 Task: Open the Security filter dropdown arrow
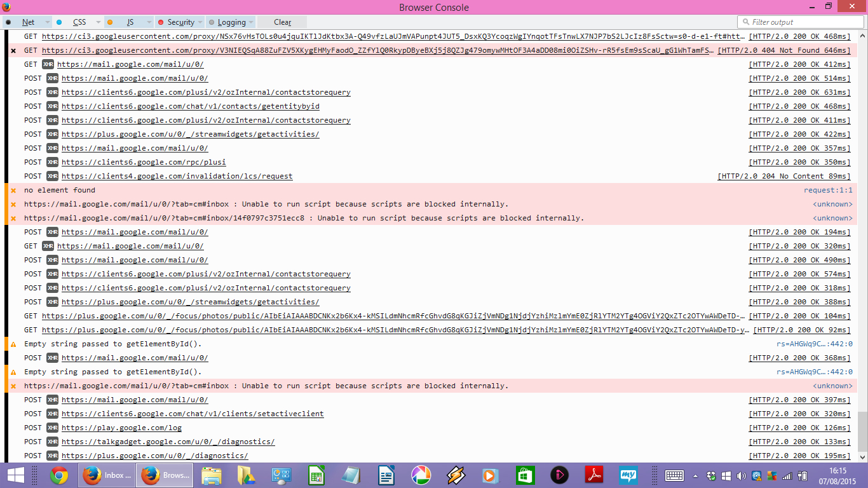pyautogui.click(x=200, y=22)
